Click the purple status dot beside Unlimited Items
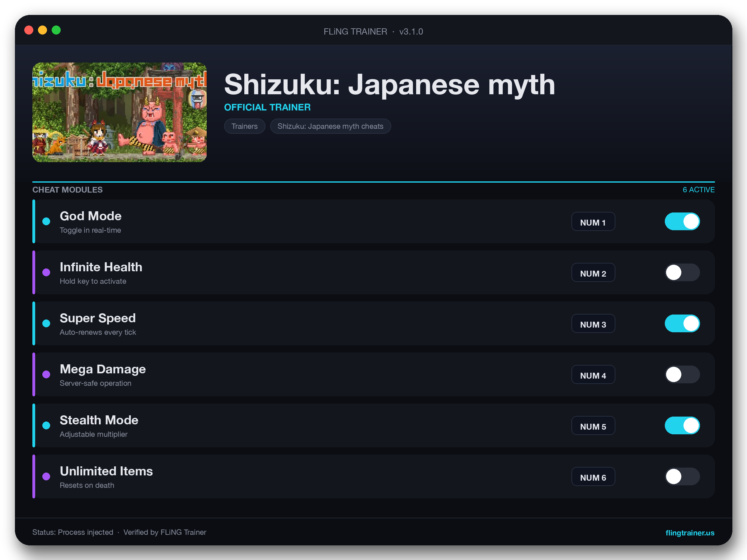 tap(46, 476)
